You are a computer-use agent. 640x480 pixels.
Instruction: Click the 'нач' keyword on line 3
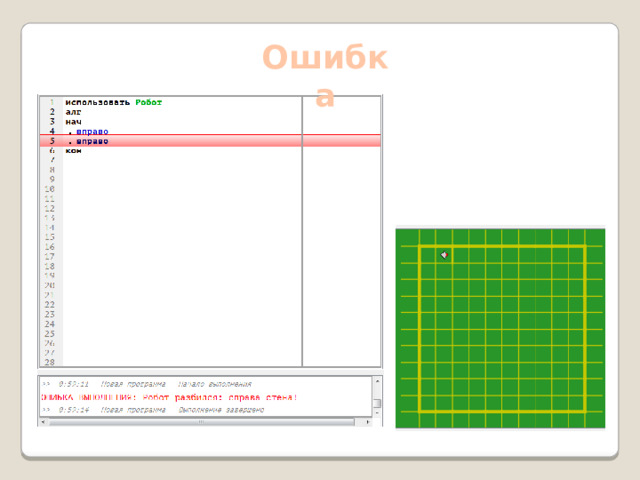74,122
